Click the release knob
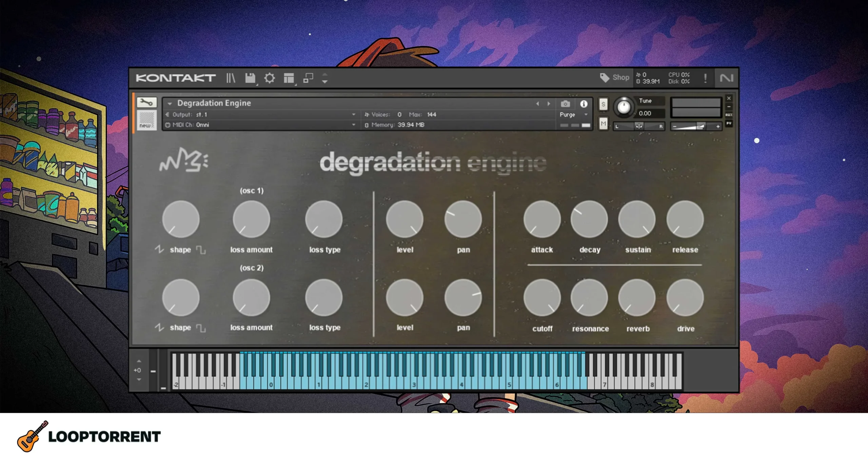This screenshot has width=868, height=460. [685, 219]
